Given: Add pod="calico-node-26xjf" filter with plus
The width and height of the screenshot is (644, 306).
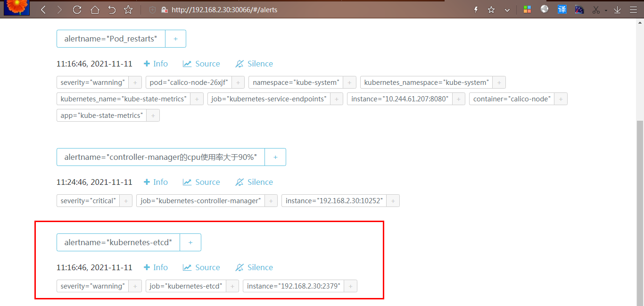Looking at the screenshot, I should (x=238, y=83).
